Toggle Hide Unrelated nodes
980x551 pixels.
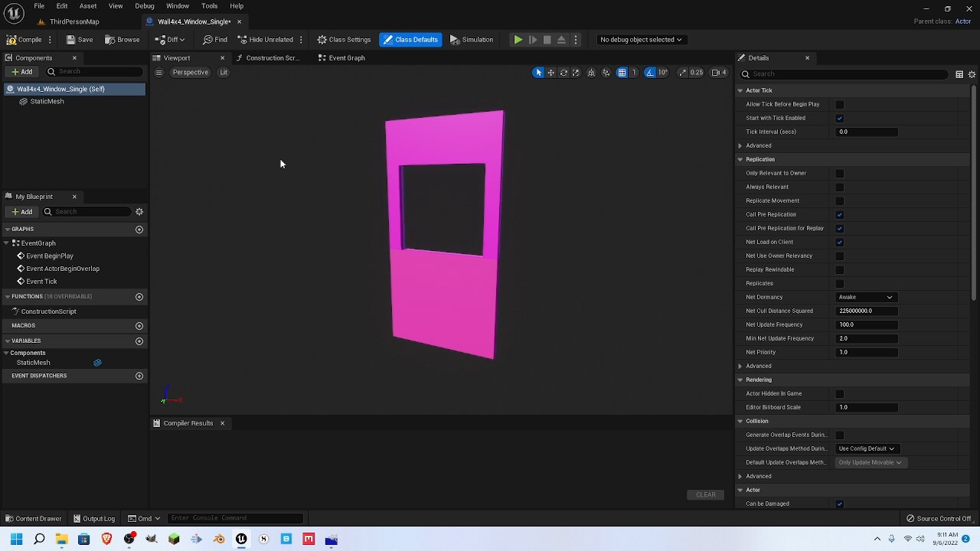point(265,40)
